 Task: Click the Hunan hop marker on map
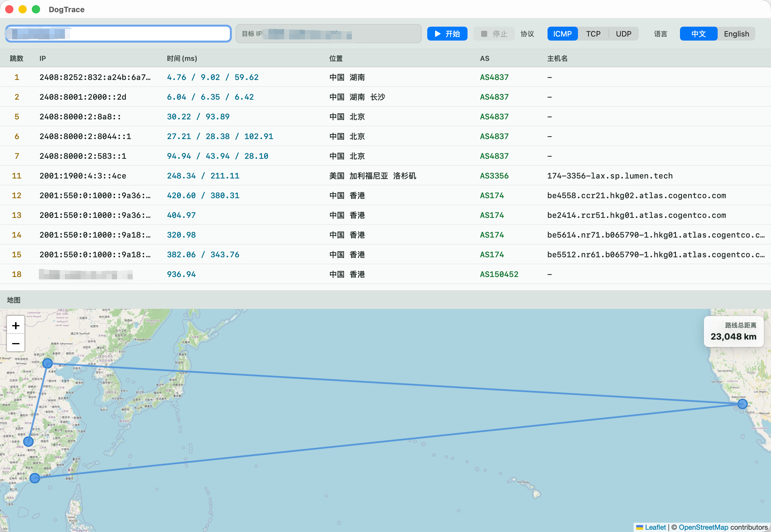pos(28,442)
